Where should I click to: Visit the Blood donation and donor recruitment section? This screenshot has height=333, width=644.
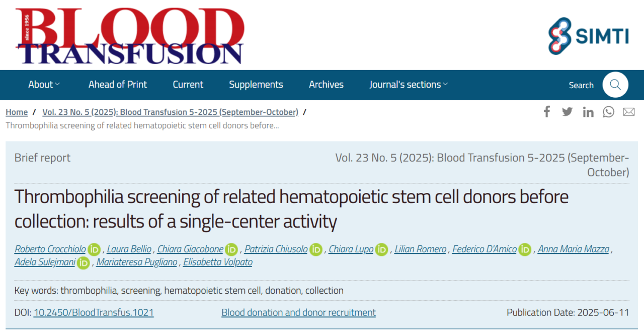point(298,312)
